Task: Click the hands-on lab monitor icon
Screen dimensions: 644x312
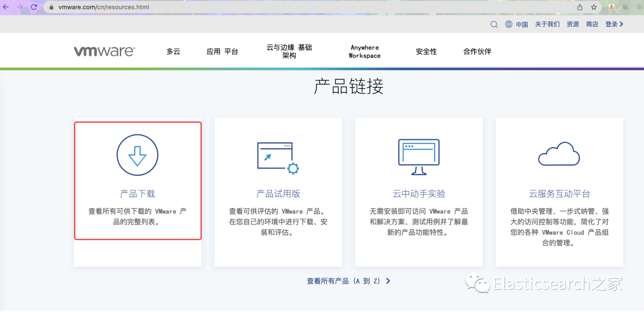Action: 419,157
